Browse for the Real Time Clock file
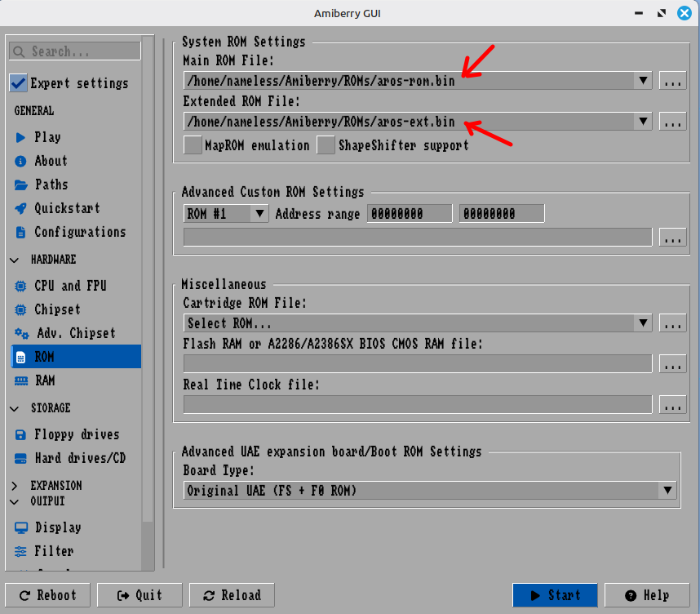This screenshot has width=700, height=614. (672, 404)
